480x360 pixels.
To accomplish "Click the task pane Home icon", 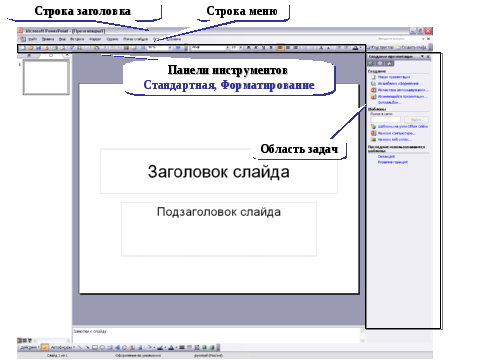I will pos(389,63).
